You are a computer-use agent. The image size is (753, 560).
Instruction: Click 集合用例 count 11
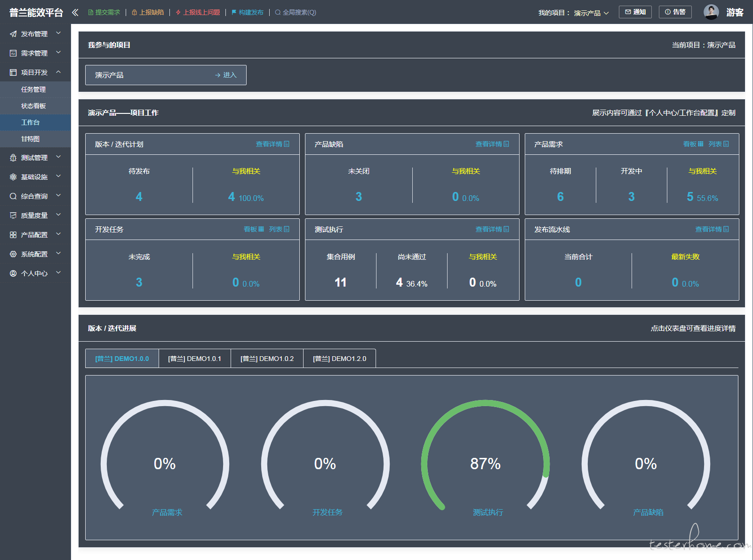340,282
